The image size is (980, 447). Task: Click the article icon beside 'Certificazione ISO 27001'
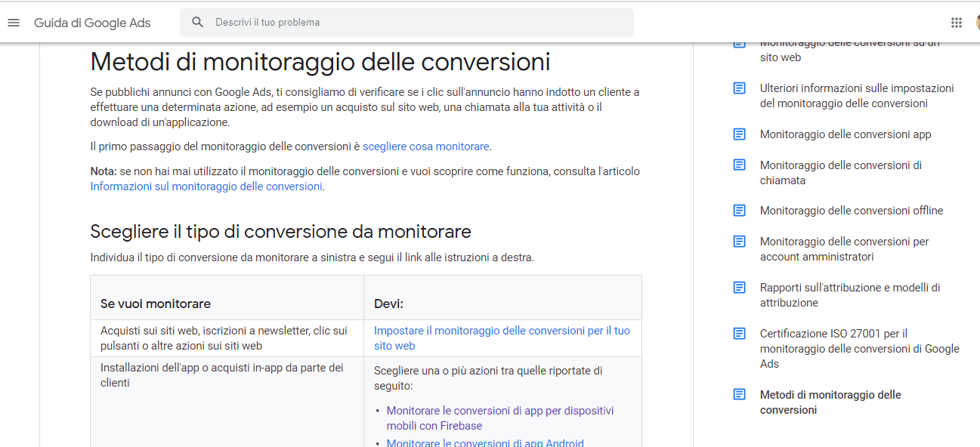click(x=740, y=334)
